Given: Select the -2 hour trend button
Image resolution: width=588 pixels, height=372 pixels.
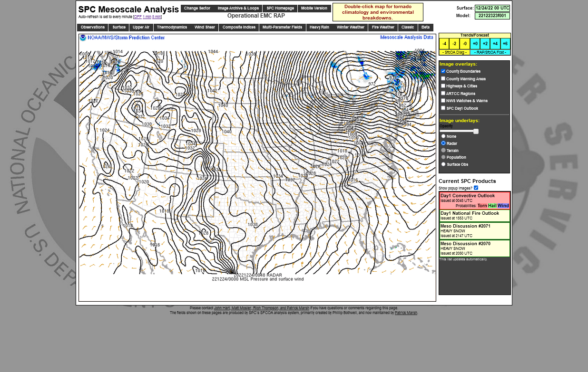Looking at the screenshot, I should pos(454,44).
